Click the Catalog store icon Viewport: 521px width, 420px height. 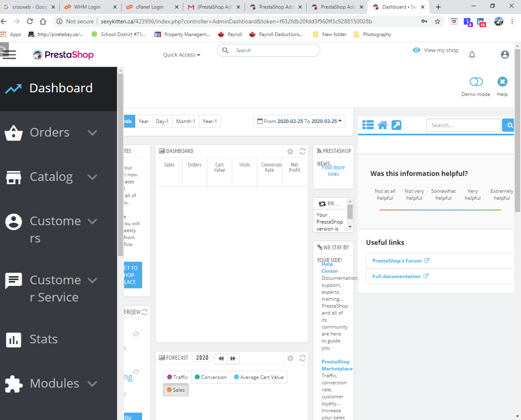tap(14, 177)
